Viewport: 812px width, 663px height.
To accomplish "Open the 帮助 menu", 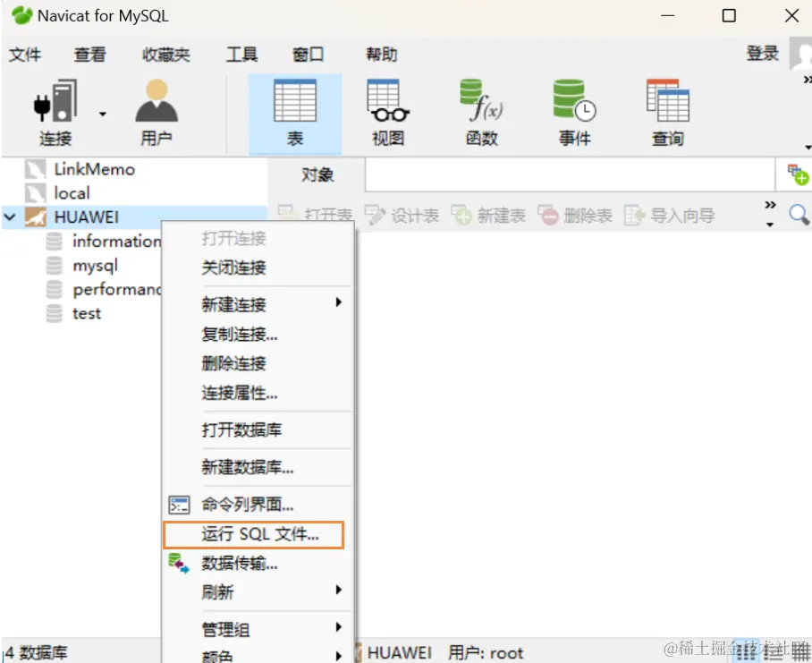I will coord(382,54).
